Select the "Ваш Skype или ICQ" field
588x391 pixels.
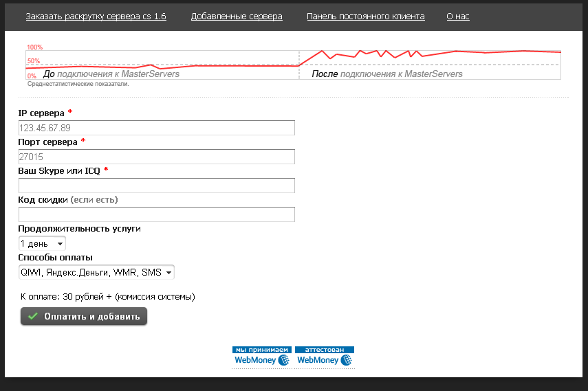[156, 186]
